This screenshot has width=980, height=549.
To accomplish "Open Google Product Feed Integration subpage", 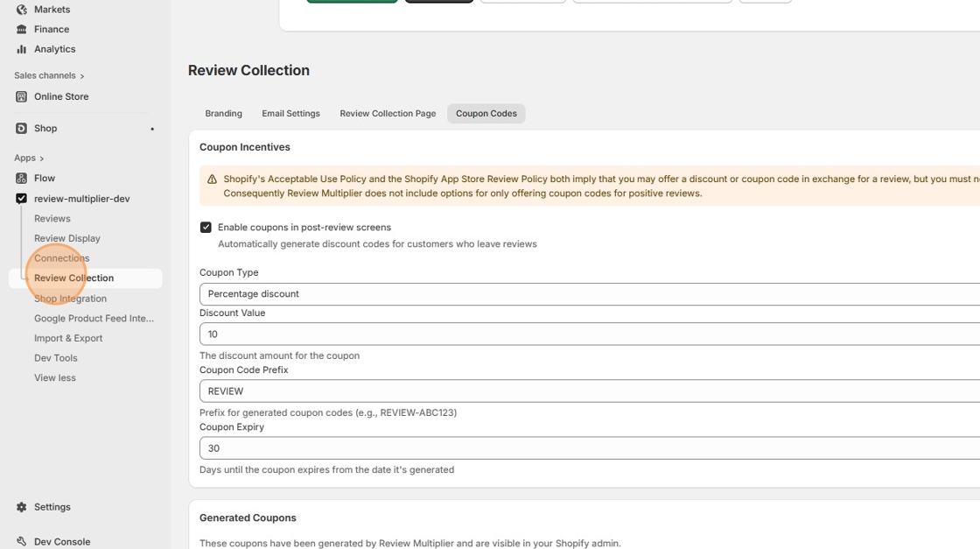I will [94, 318].
